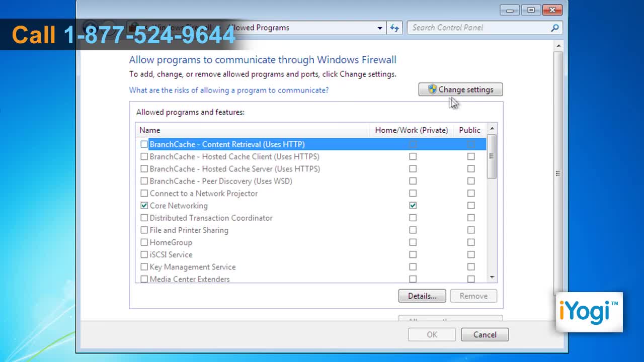Image resolution: width=644 pixels, height=362 pixels.
Task: Click the Name column header
Action: coord(253,130)
